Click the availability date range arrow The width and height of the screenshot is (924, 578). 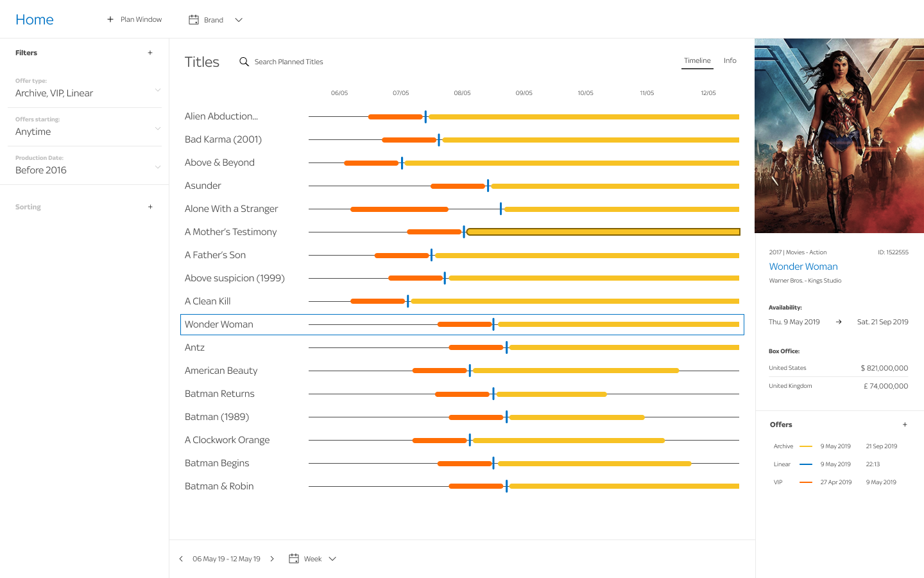coord(839,322)
